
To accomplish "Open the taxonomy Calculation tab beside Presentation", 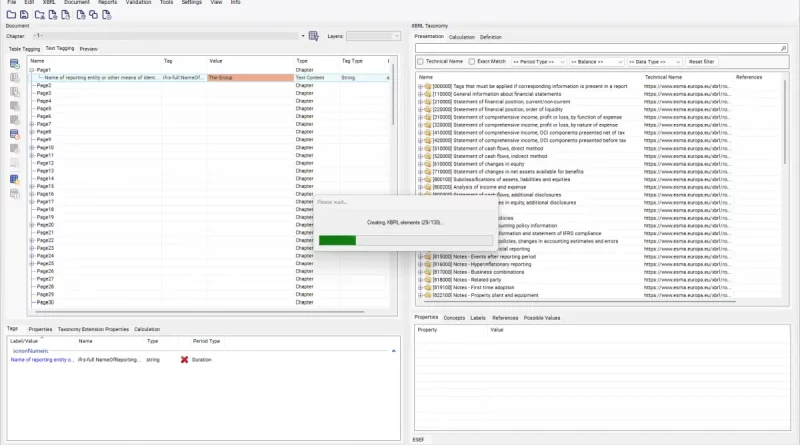I will [461, 37].
